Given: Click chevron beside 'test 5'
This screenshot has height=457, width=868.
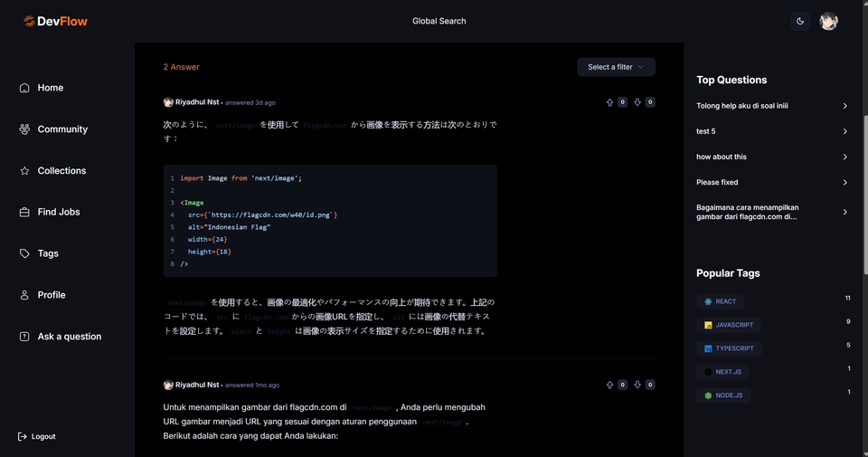Looking at the screenshot, I should (x=844, y=131).
